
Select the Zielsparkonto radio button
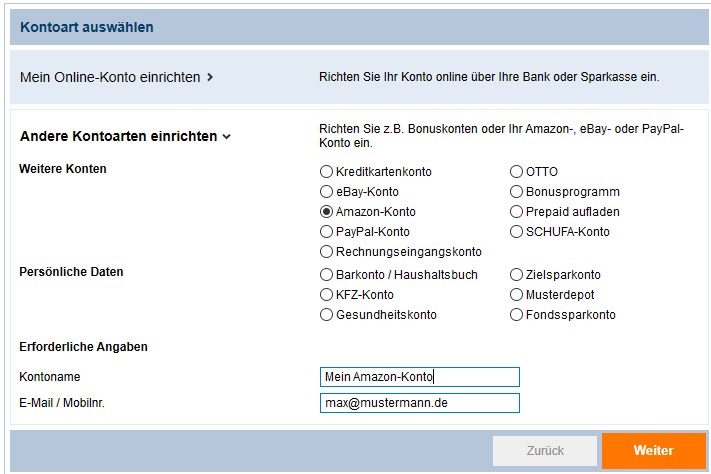click(516, 274)
